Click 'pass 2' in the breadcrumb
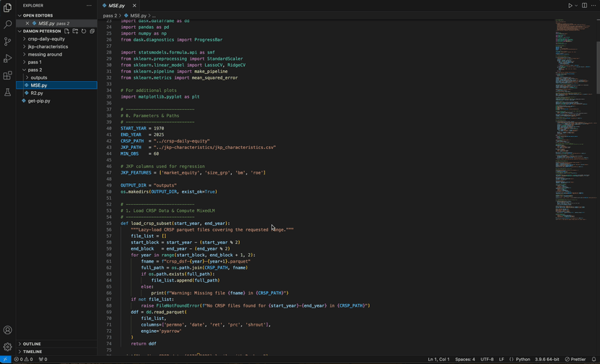This screenshot has height=364, width=600. click(110, 16)
